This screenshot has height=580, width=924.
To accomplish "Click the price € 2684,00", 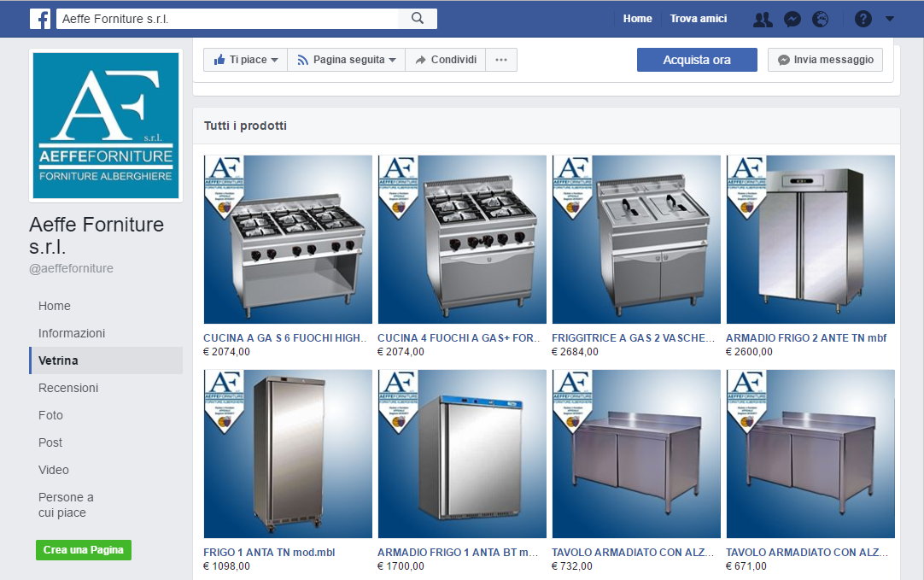I will [x=575, y=351].
